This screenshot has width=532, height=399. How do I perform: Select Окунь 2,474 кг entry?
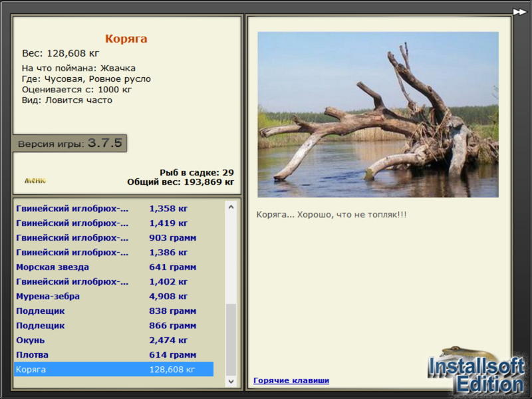pyautogui.click(x=114, y=340)
